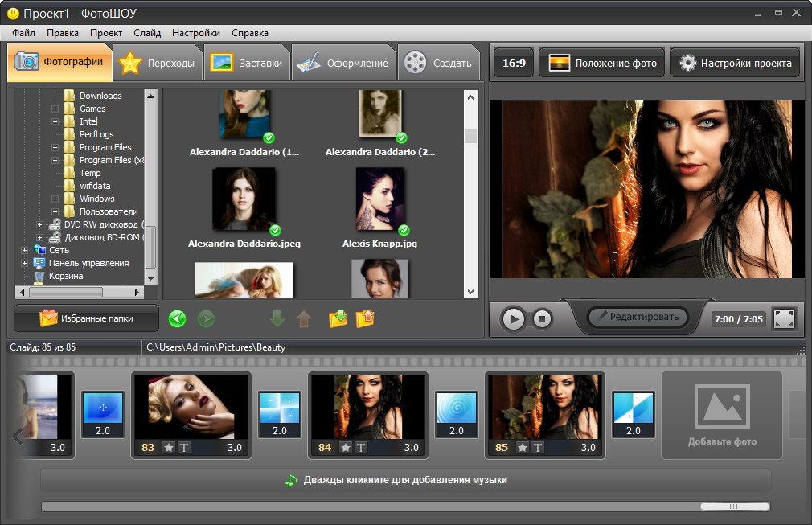Open spiral transition before slide 85
Viewport: 812px width, 525px height.
coord(457,409)
